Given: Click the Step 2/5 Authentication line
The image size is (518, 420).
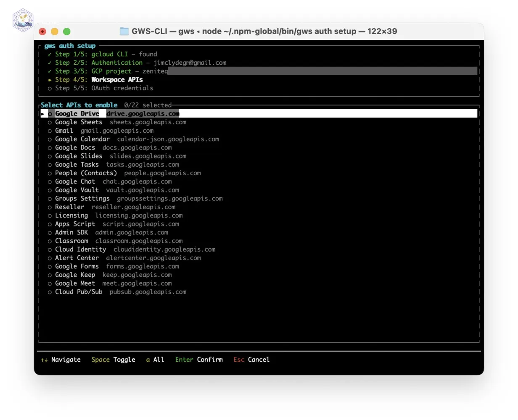Looking at the screenshot, I should click(x=137, y=63).
